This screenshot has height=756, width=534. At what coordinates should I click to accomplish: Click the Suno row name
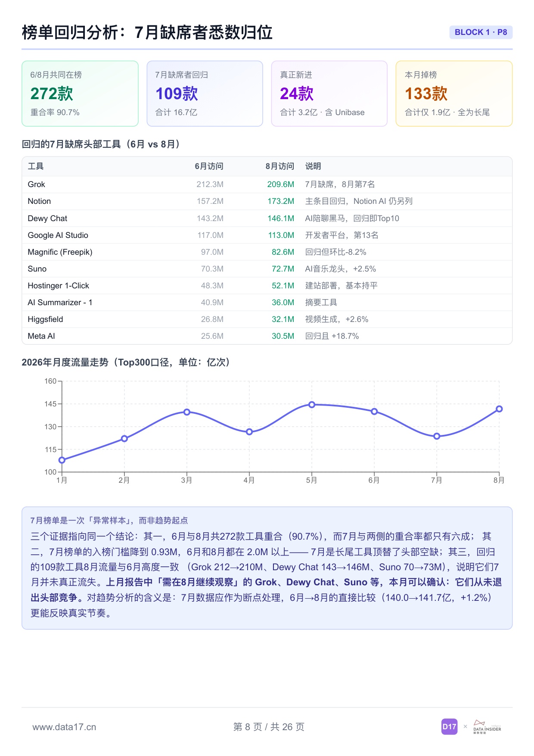pyautogui.click(x=37, y=269)
